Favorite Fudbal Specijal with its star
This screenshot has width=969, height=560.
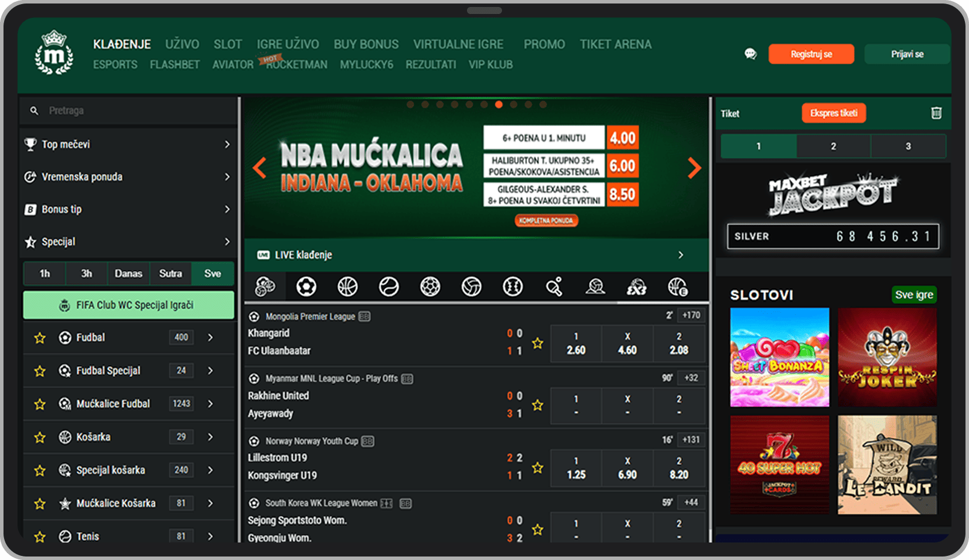click(40, 371)
